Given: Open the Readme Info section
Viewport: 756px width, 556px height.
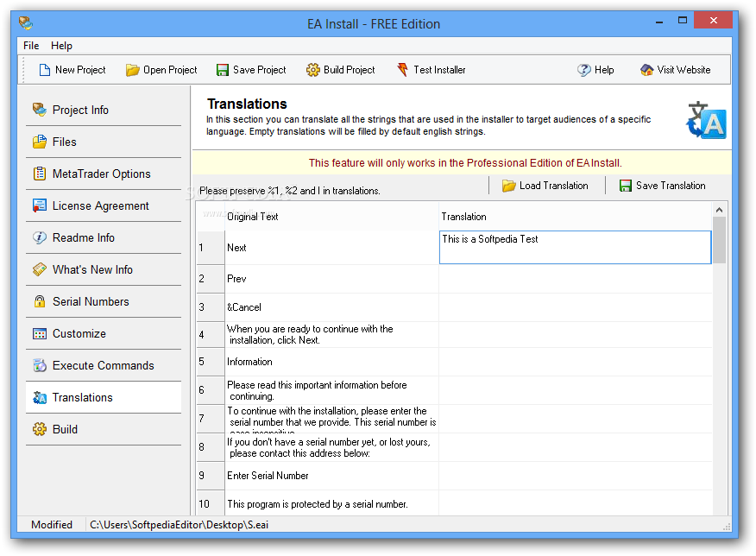Looking at the screenshot, I should pos(84,237).
